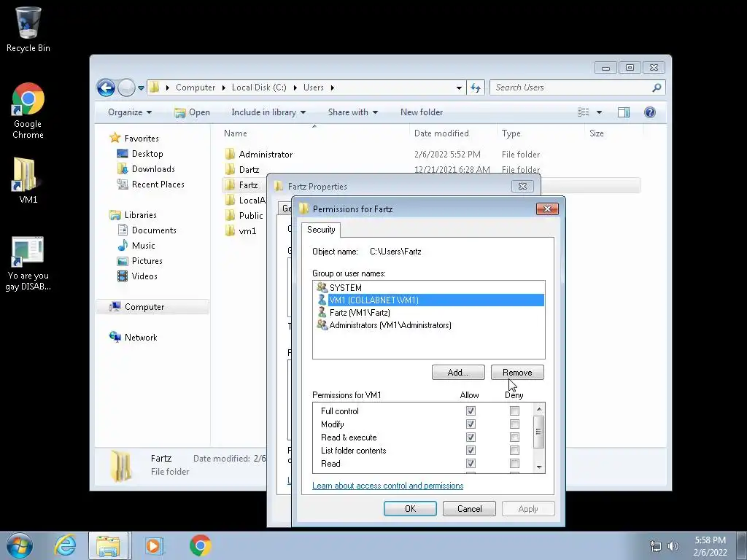Open recent pages dropdown next to Forward
Screen dimensions: 747x560
[141, 87]
